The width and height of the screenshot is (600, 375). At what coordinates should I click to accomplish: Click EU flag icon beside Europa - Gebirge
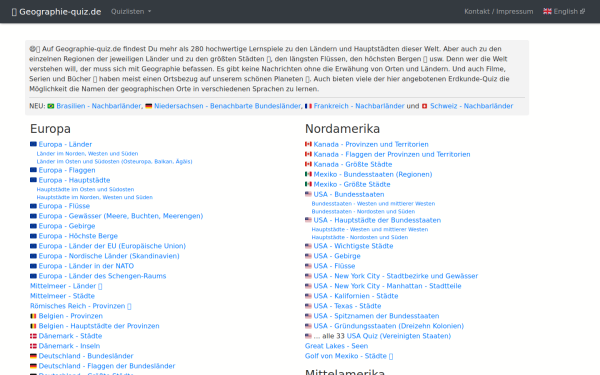coord(33,226)
